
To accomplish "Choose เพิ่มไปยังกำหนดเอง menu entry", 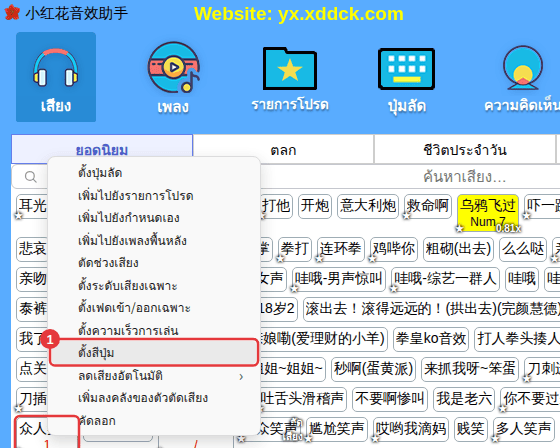I will point(154,218).
